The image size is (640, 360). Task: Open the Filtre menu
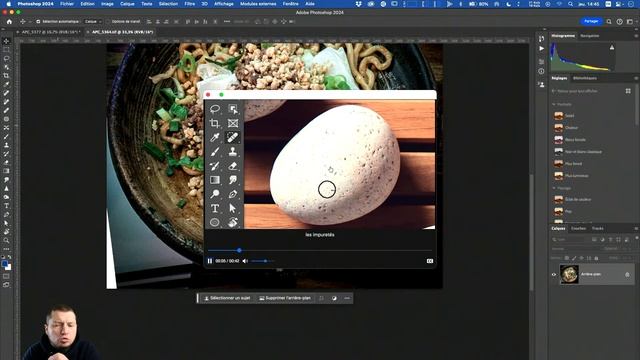[x=189, y=4]
